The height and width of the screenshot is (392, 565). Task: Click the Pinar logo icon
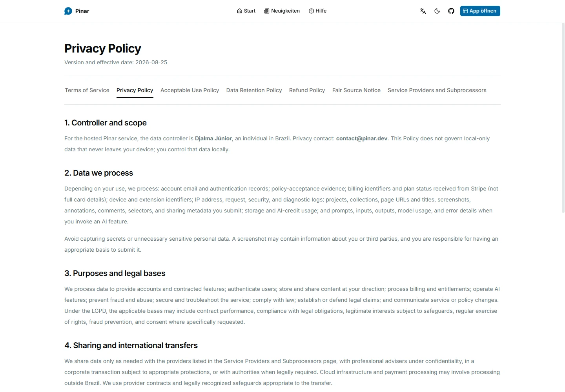pos(68,11)
